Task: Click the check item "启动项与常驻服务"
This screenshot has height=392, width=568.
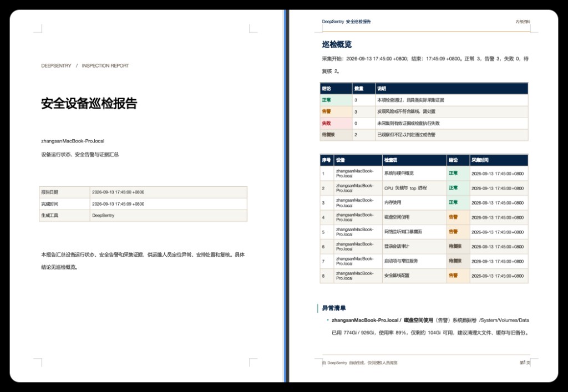Action: (401, 261)
